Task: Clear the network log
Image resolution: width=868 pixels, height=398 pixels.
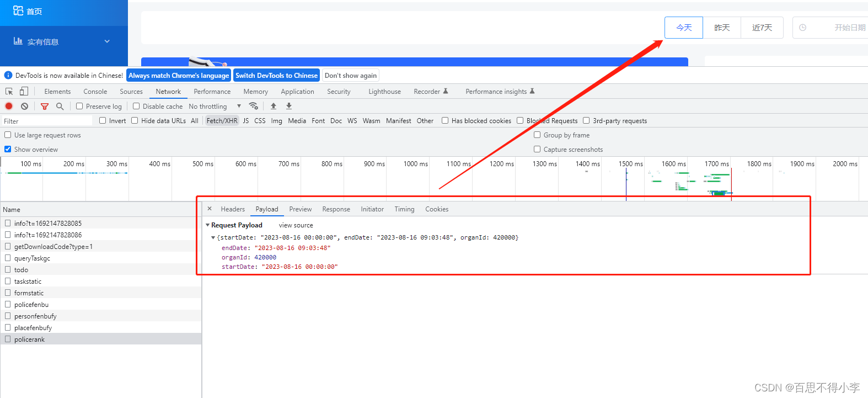Action: [x=24, y=106]
